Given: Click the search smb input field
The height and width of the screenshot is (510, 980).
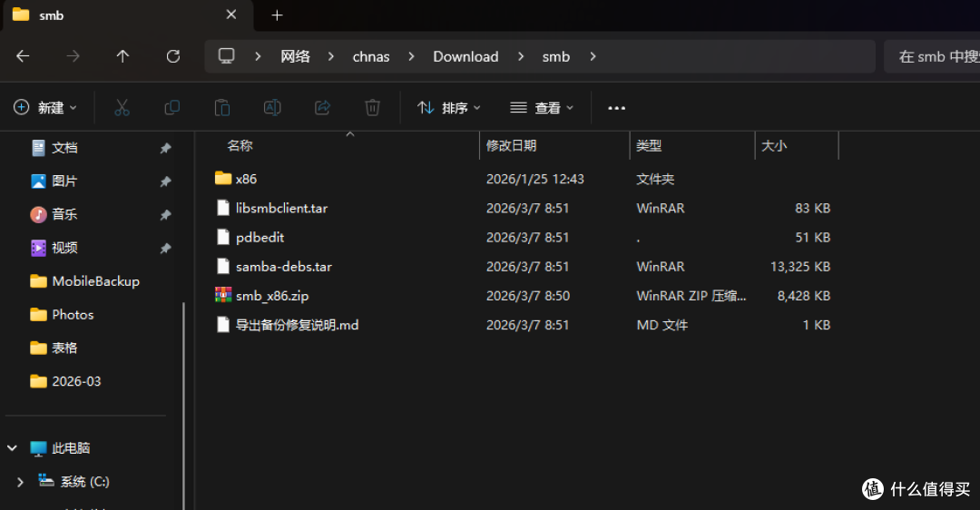Looking at the screenshot, I should coord(932,56).
